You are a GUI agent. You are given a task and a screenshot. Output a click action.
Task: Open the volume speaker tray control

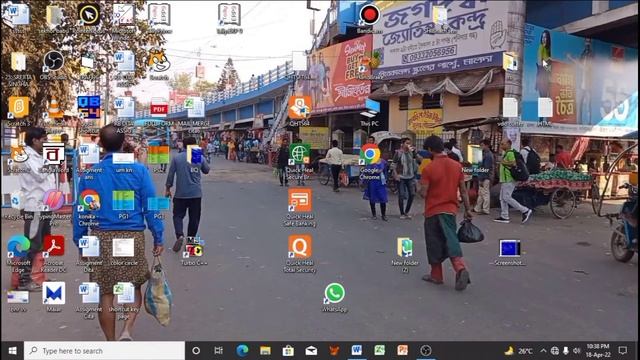576,351
